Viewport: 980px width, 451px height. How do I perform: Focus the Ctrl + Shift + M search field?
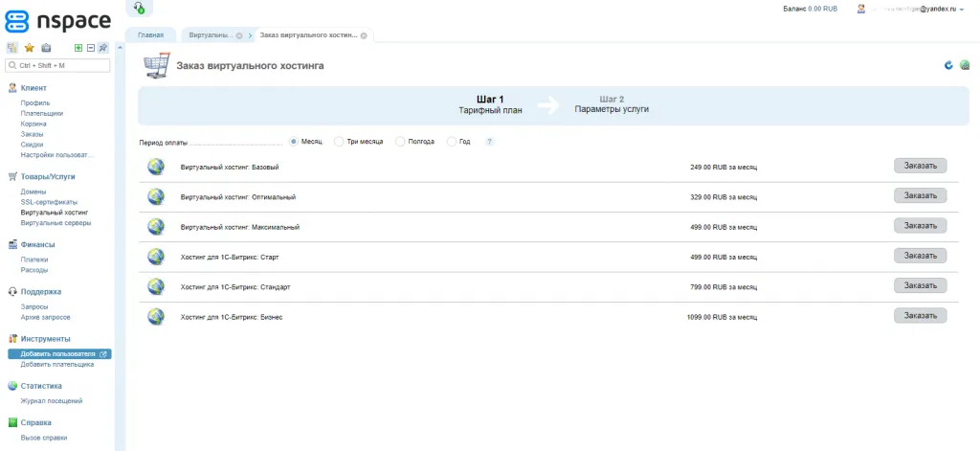click(x=57, y=65)
